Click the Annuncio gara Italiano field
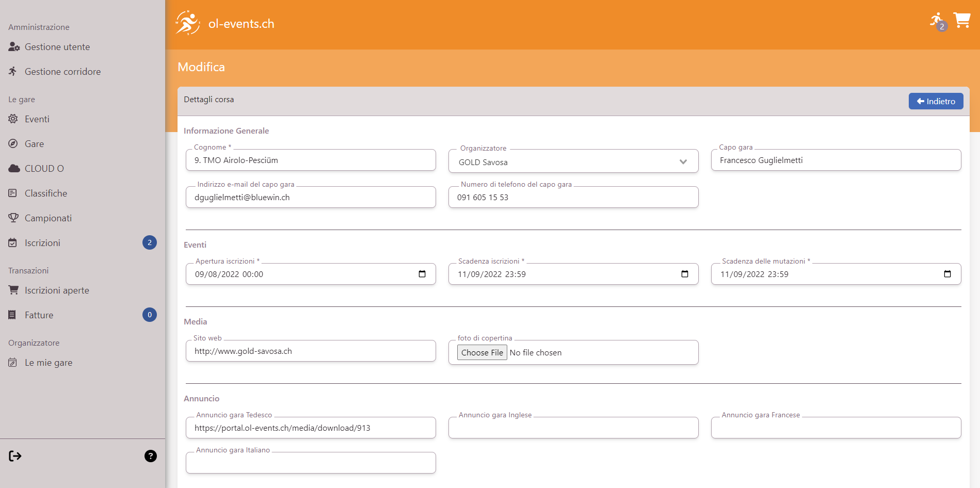This screenshot has width=980, height=488. click(x=311, y=463)
